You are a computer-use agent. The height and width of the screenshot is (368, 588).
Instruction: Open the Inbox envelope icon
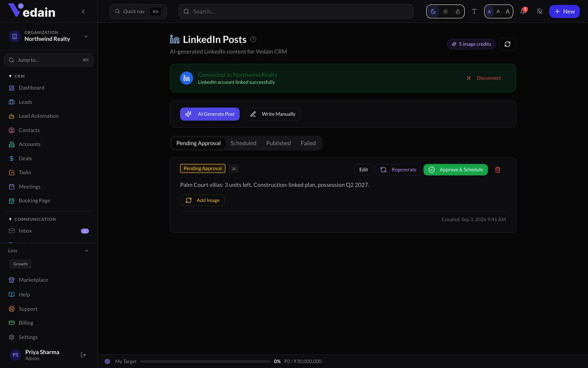pyautogui.click(x=11, y=231)
